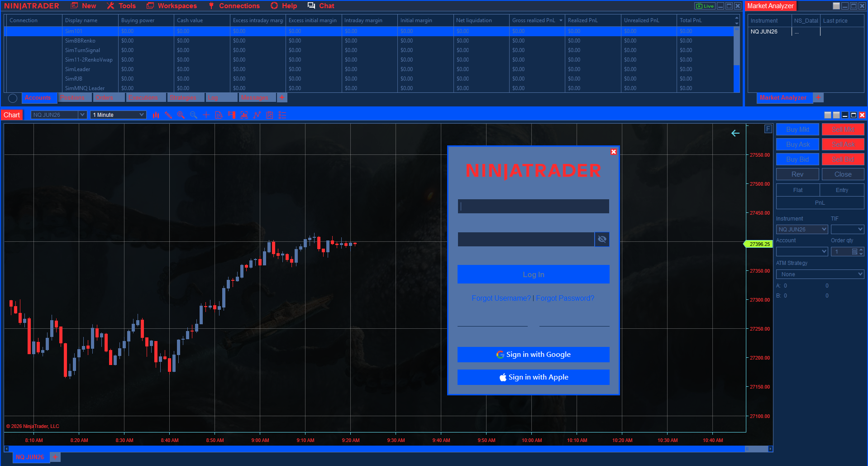Click the Buy Mkt button

(x=797, y=130)
